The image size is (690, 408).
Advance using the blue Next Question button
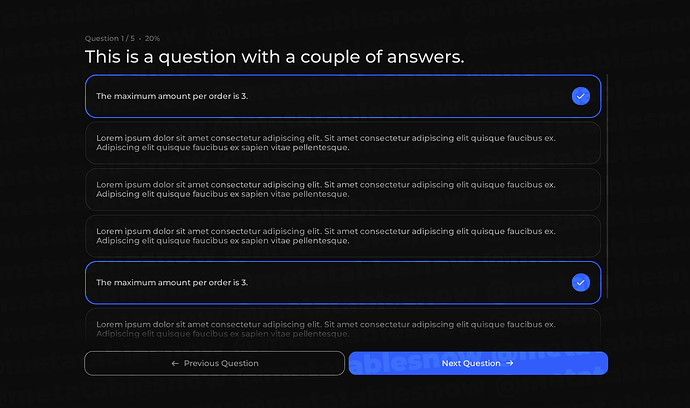pyautogui.click(x=478, y=363)
